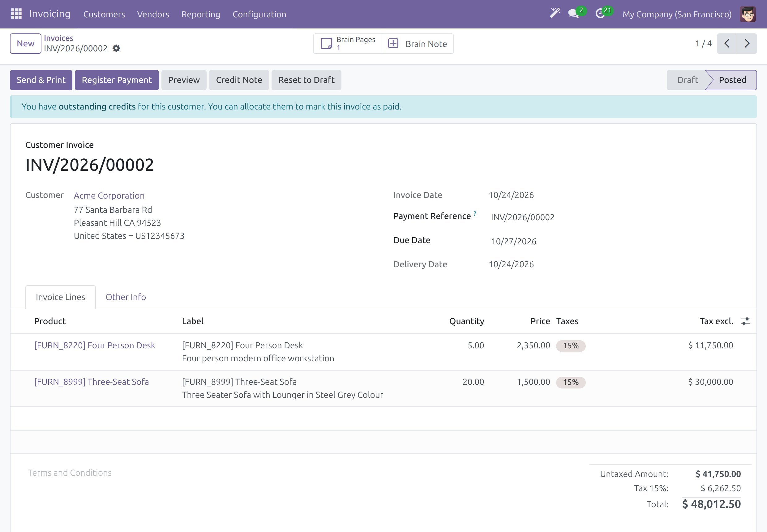Click Register Payment button
The height and width of the screenshot is (532, 767).
click(x=117, y=80)
